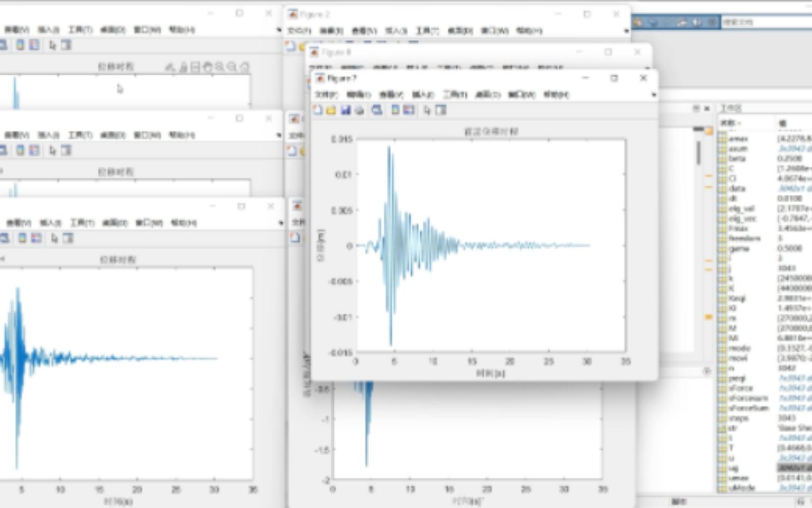812x508 pixels.
Task: Click restore view home icon on top-left axes
Action: coord(244,67)
